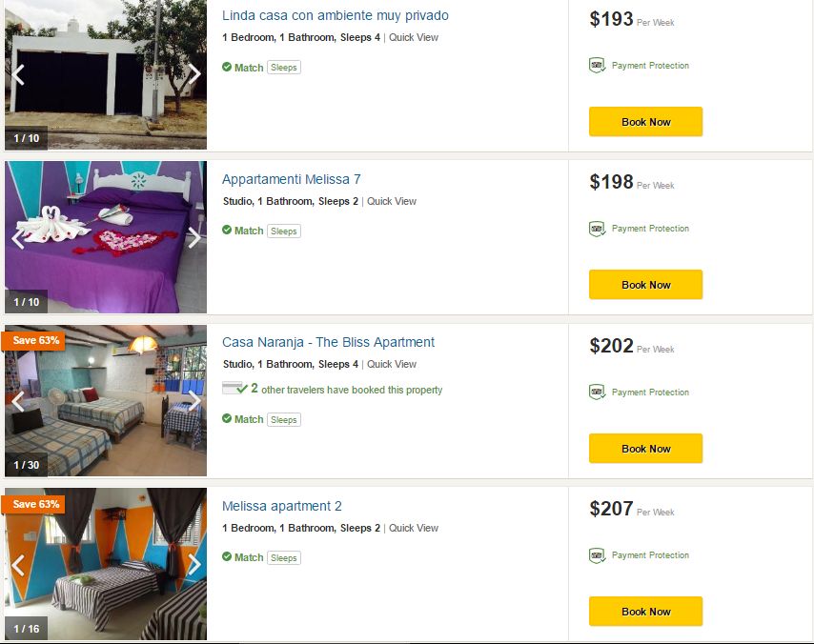Screen dimensions: 814x644
Task: Click Payment Protection icon for $193 listing
Action: click(x=598, y=66)
